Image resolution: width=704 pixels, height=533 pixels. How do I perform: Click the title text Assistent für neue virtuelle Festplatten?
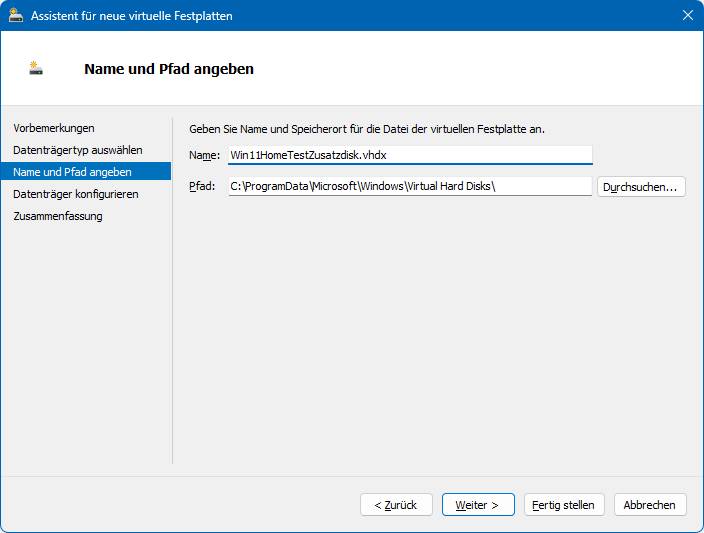click(x=132, y=16)
